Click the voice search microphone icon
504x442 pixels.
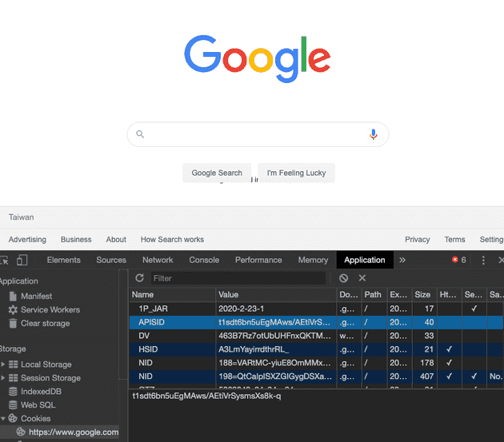[373, 134]
